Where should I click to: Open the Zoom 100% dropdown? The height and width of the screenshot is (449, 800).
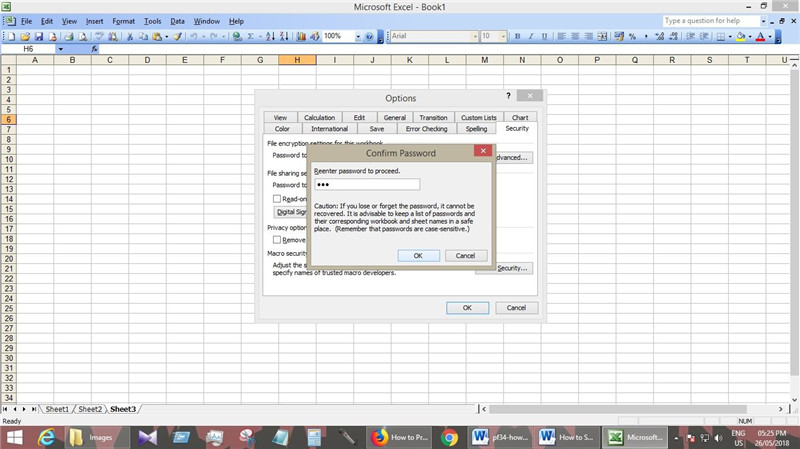tap(358, 36)
